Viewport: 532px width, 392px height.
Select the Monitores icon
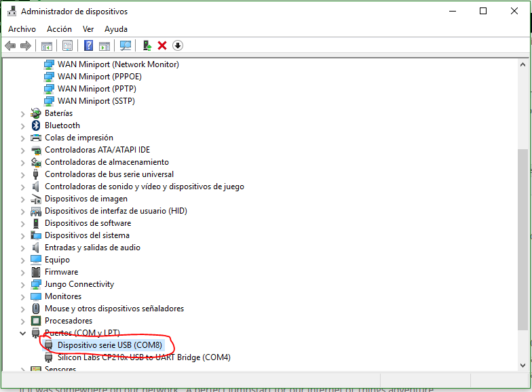(35, 296)
